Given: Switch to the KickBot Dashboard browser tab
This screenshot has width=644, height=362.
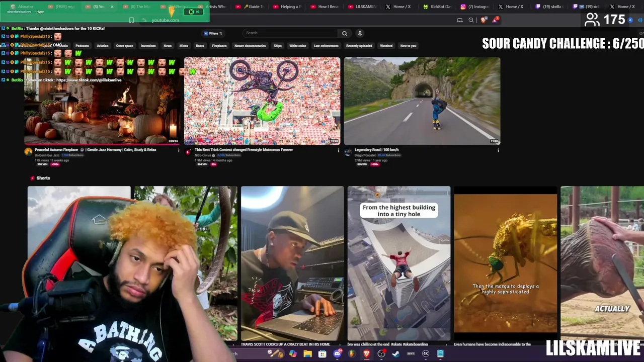Looking at the screenshot, I should point(437,7).
